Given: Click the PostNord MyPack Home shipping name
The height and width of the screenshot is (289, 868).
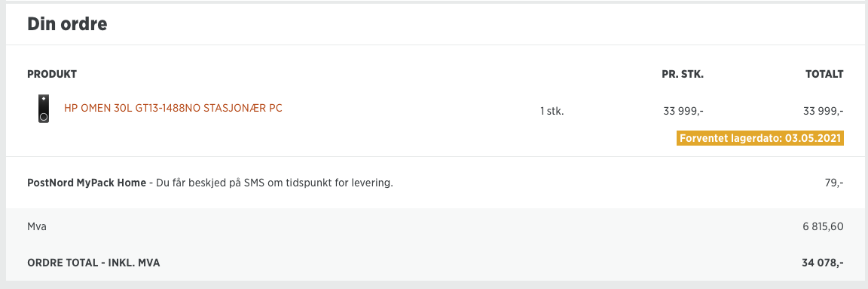Looking at the screenshot, I should [x=87, y=183].
